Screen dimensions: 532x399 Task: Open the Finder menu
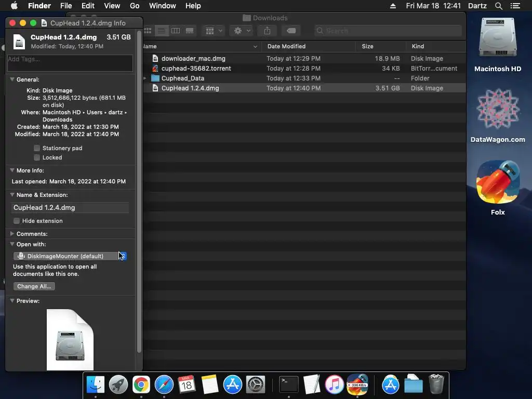[x=39, y=6]
